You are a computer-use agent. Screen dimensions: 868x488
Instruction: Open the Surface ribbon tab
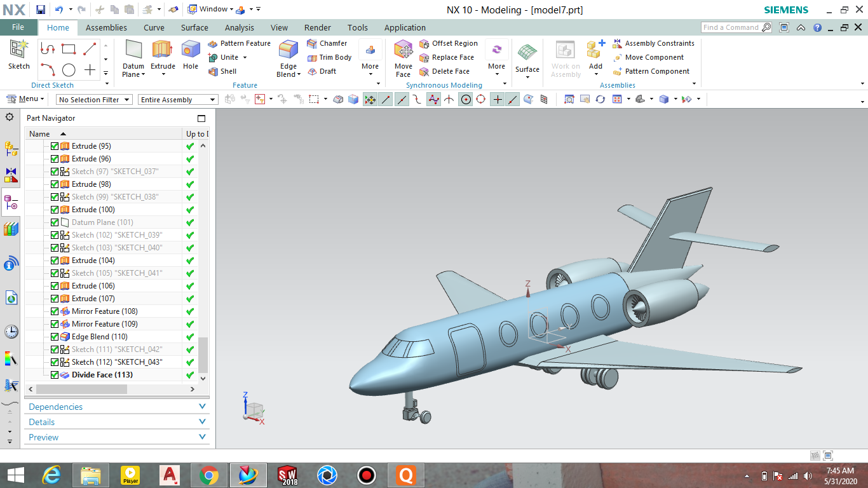(194, 27)
